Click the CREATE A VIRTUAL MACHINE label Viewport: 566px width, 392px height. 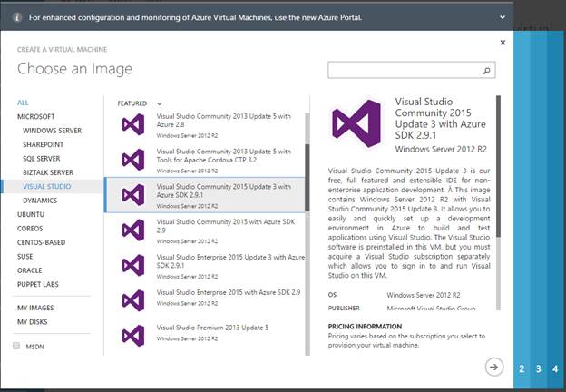(x=62, y=49)
